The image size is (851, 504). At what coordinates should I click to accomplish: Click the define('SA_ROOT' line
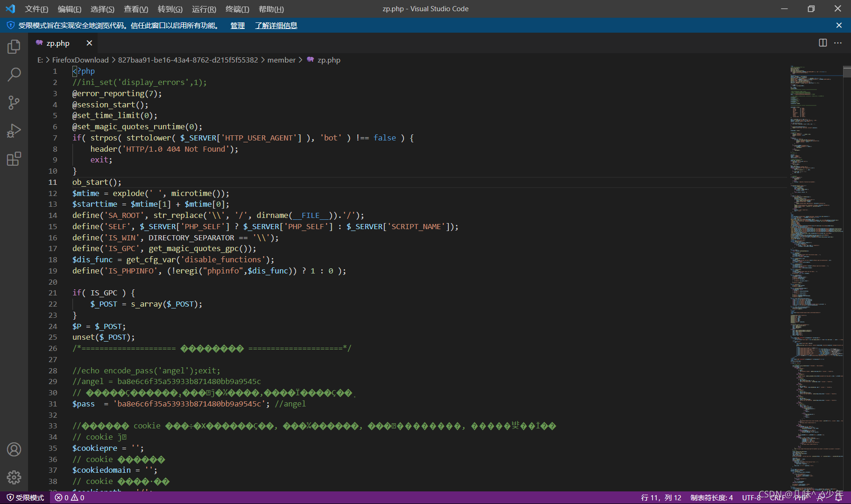click(218, 215)
